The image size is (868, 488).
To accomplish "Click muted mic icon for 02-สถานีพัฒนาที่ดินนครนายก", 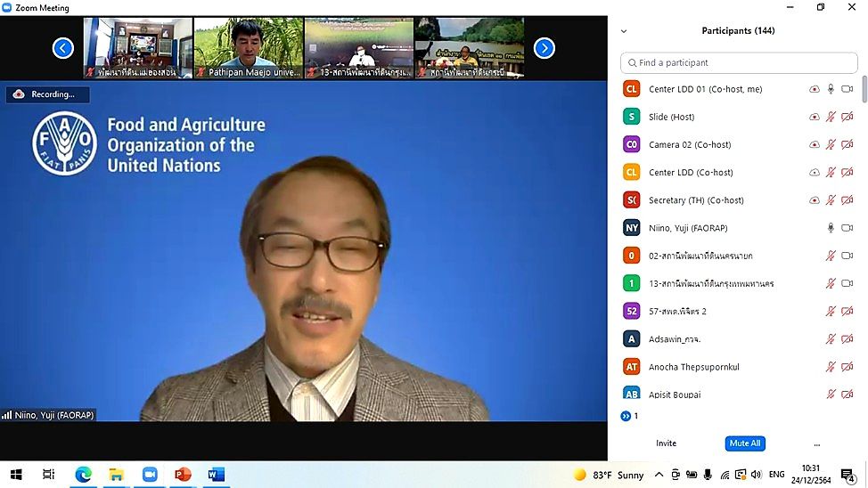I will 831,256.
